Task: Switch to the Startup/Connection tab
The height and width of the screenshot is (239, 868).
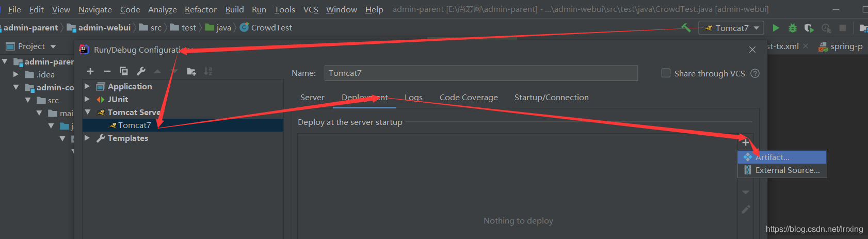Action: pyautogui.click(x=551, y=97)
